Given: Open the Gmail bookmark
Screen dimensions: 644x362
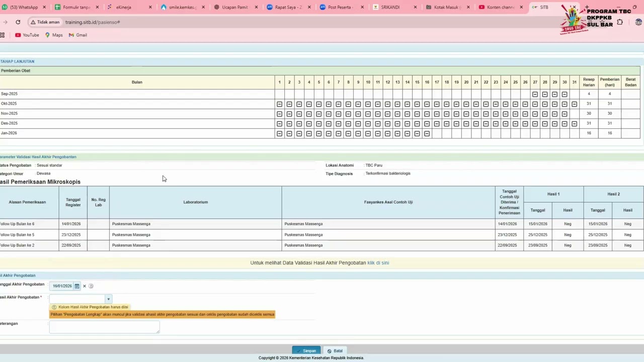Looking at the screenshot, I should 78,35.
